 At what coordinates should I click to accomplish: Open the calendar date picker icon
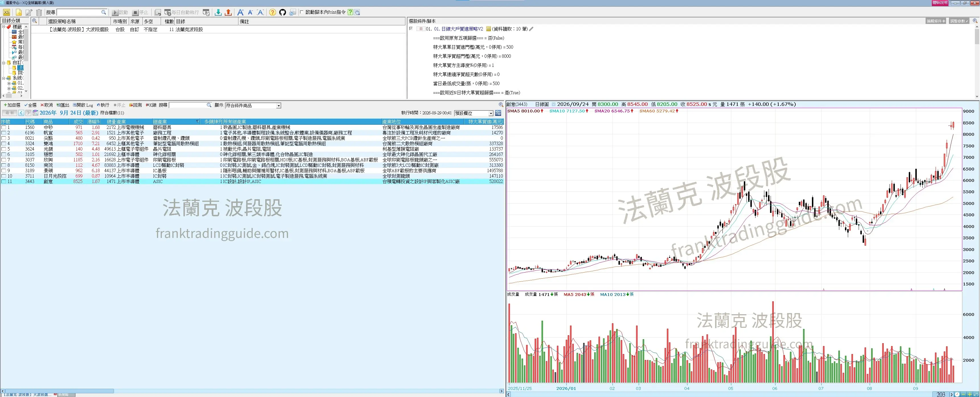(x=35, y=113)
